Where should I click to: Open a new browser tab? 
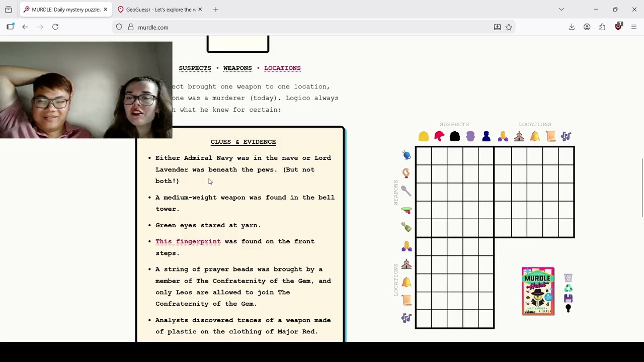tap(216, 10)
